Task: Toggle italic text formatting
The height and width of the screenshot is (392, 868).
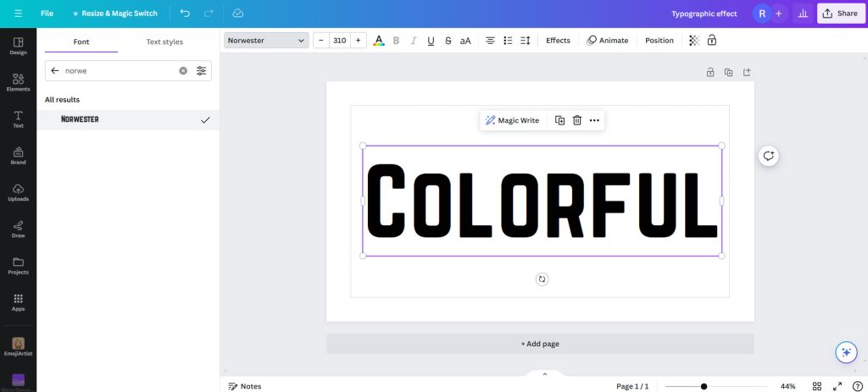Action: (x=414, y=41)
